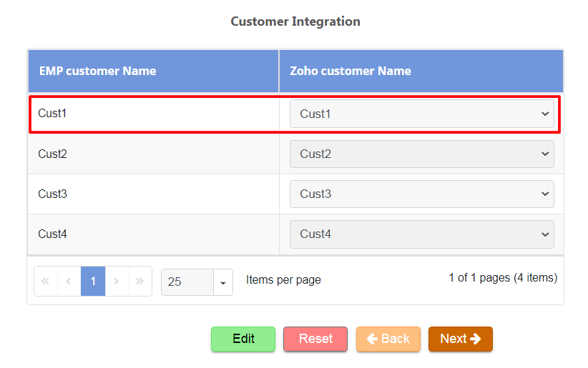Open items per page dropdown arrow
This screenshot has width=588, height=368.
point(223,282)
